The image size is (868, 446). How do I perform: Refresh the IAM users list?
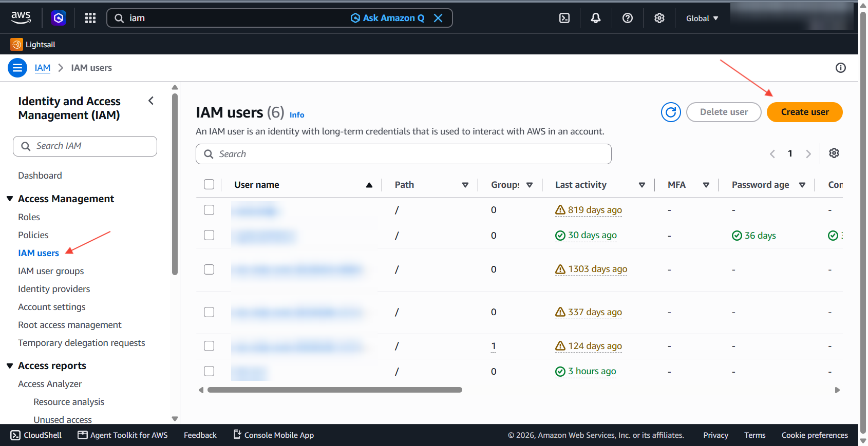click(671, 112)
